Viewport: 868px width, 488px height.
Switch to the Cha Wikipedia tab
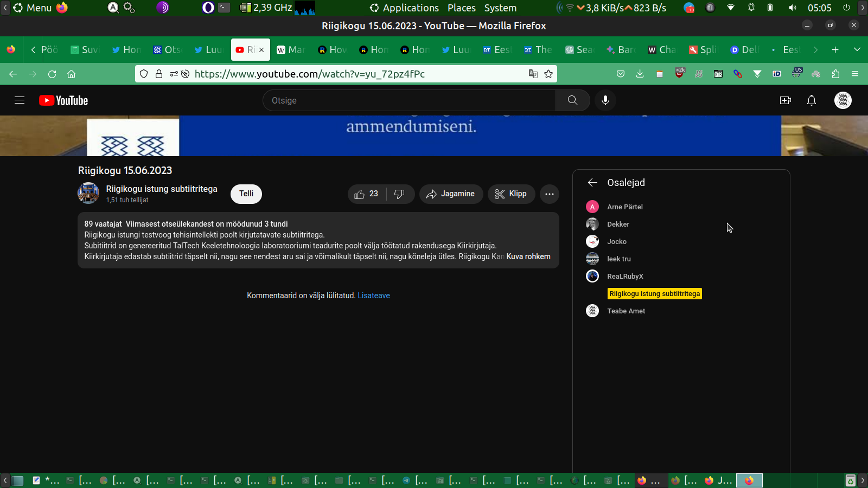click(662, 49)
